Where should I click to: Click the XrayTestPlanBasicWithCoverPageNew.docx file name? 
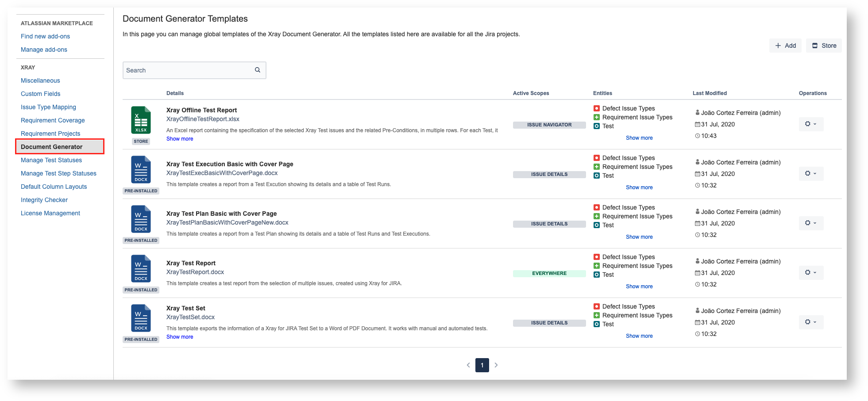227,222
